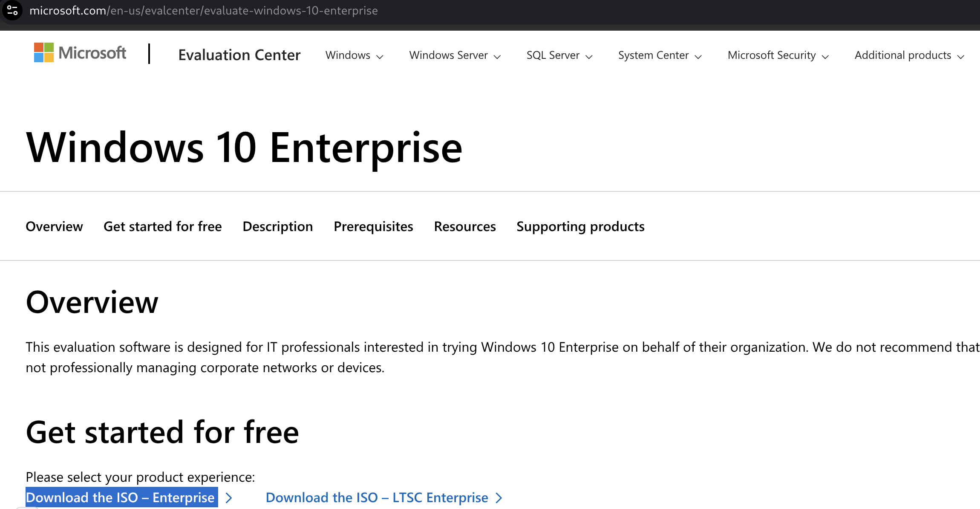Screen dimensions: 980x509
Task: Jump to the Overview section tab
Action: click(54, 226)
